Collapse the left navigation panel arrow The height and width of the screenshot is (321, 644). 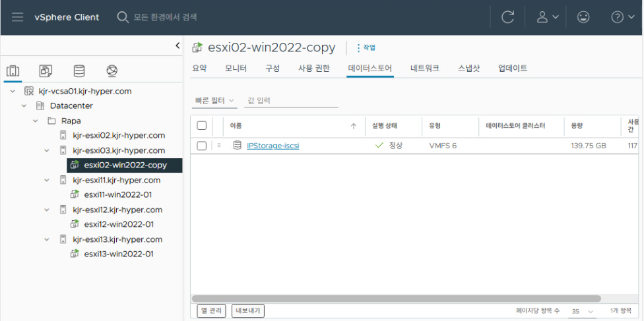point(177,45)
